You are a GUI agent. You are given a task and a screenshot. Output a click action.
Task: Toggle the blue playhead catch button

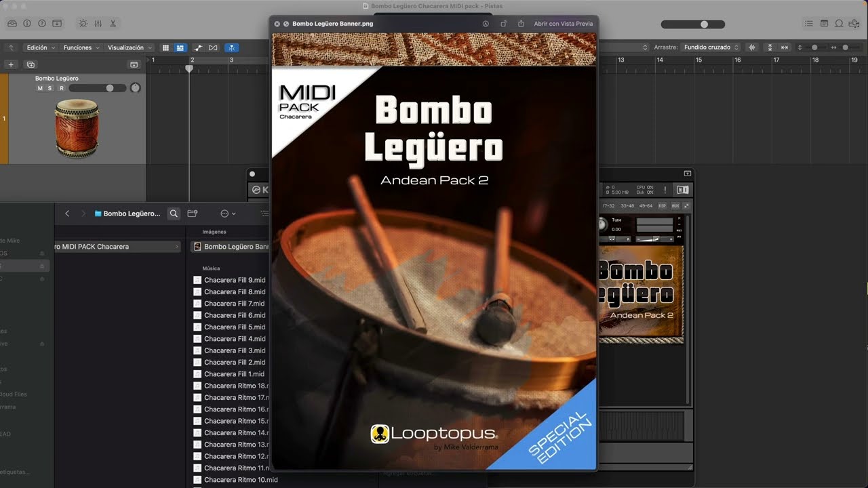tap(231, 47)
